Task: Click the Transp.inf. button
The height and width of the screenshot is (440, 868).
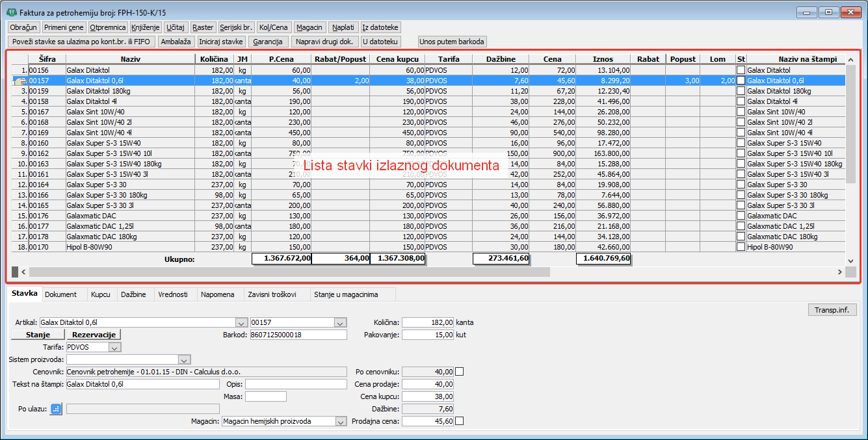Action: pos(832,310)
